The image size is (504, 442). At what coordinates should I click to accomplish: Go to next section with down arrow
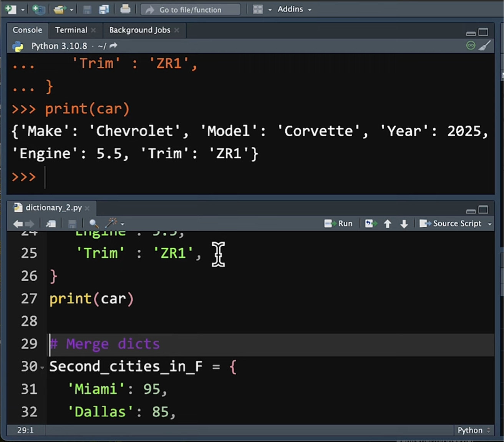click(404, 223)
